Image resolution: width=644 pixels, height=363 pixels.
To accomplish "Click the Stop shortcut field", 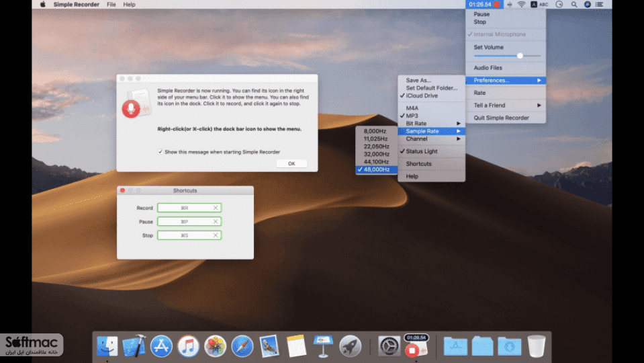I will click(x=189, y=235).
